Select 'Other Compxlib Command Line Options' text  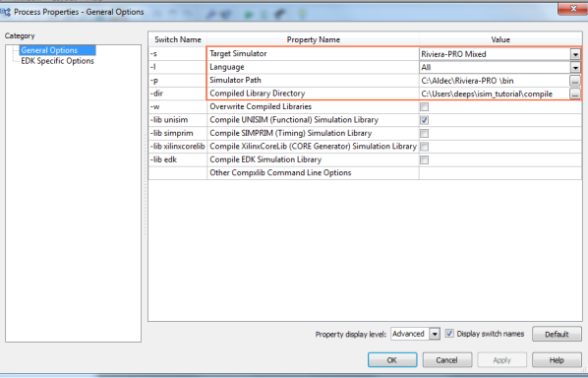[280, 172]
